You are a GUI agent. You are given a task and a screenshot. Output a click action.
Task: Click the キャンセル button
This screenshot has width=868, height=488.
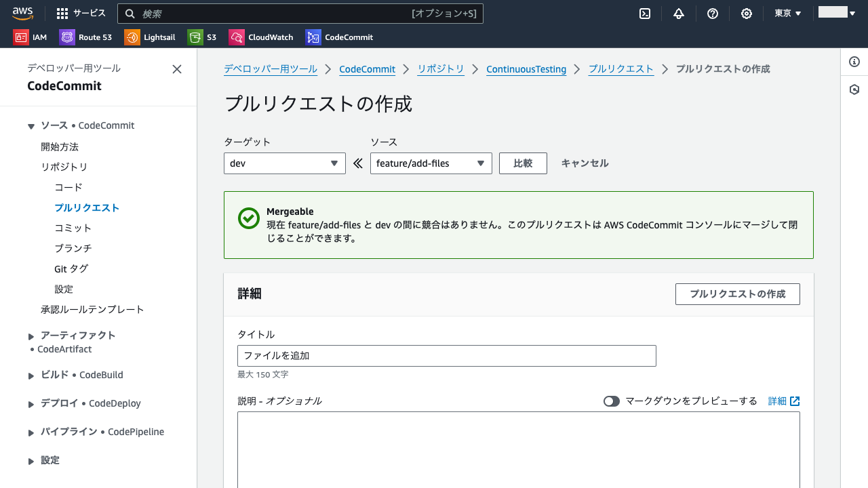(585, 163)
